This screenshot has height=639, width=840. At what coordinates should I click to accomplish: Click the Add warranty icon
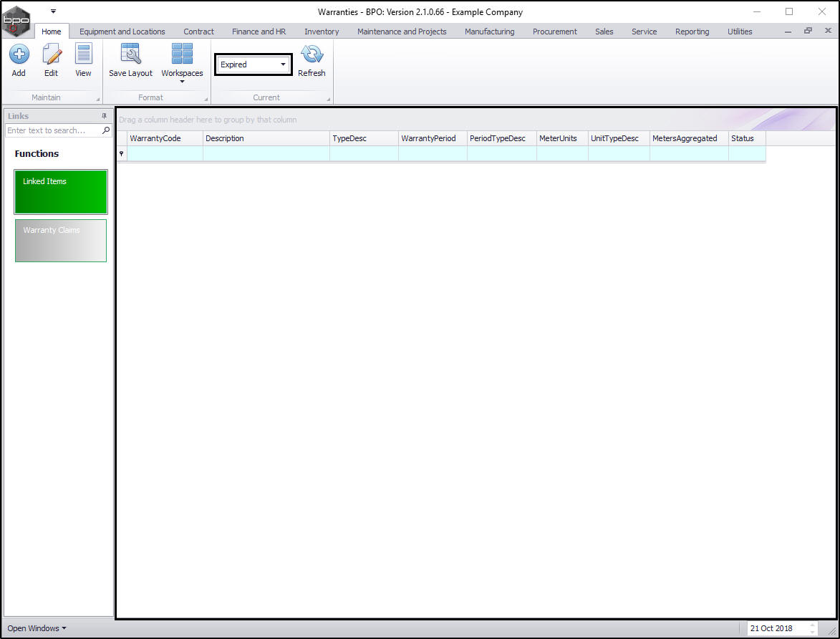coord(19,54)
